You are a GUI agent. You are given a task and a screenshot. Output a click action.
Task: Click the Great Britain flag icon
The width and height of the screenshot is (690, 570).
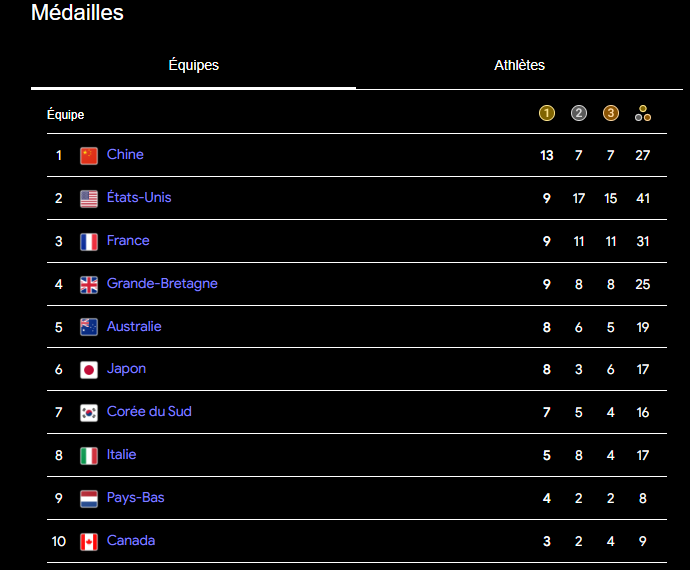tap(89, 284)
